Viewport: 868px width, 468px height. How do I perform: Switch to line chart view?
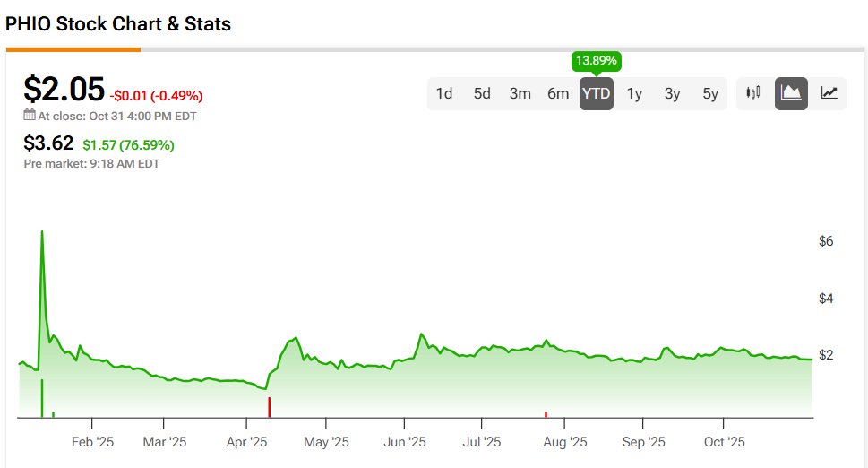(829, 93)
